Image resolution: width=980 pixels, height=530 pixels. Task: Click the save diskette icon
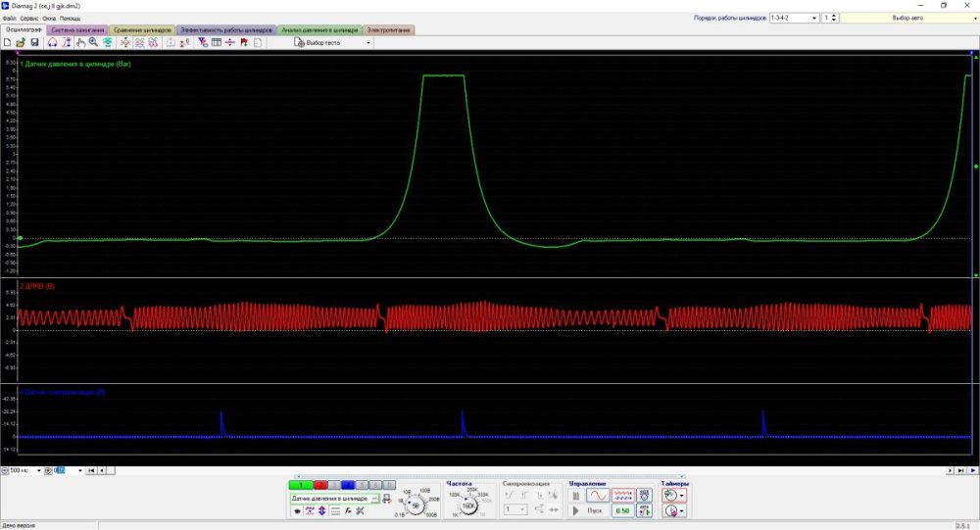[x=34, y=43]
